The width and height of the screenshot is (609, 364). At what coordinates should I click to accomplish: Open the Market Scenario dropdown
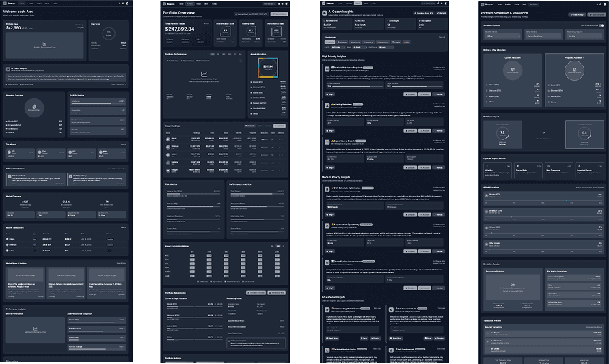point(543,36)
